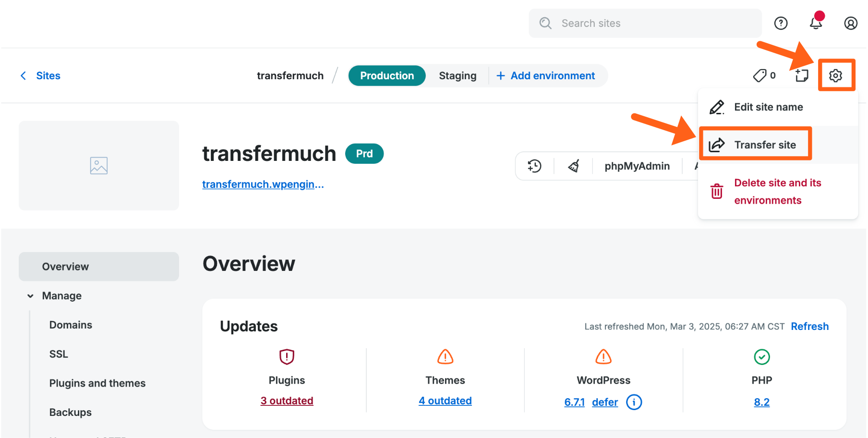Open the help question mark icon
The height and width of the screenshot is (438, 868).
pos(781,23)
